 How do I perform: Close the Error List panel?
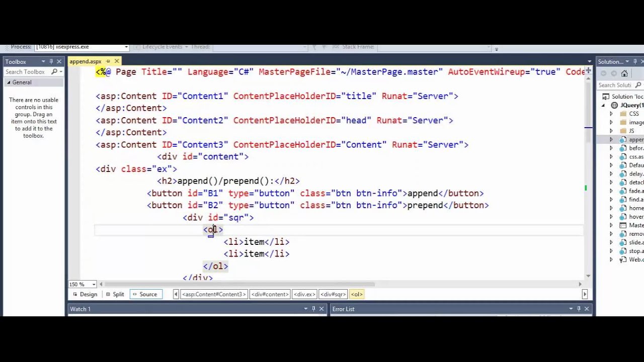587,309
